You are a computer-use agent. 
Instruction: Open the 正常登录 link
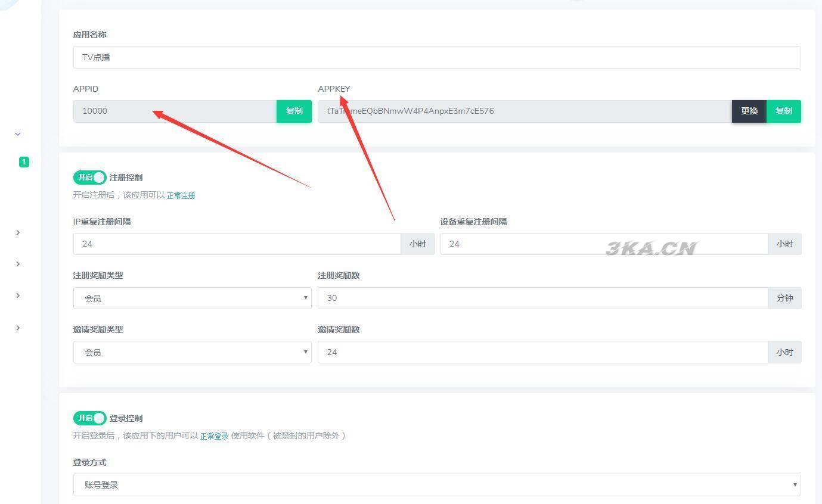214,436
